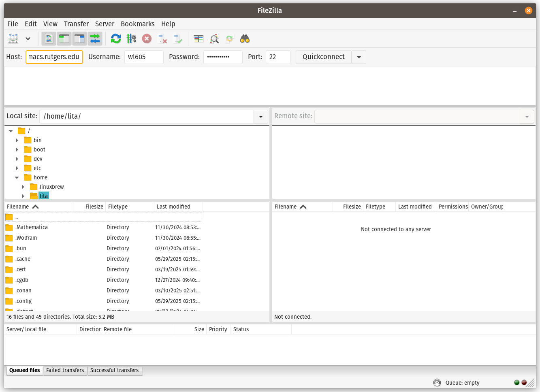Viewport: 540px width, 392px height.
Task: Collapse the root / tree node
Action: click(11, 131)
